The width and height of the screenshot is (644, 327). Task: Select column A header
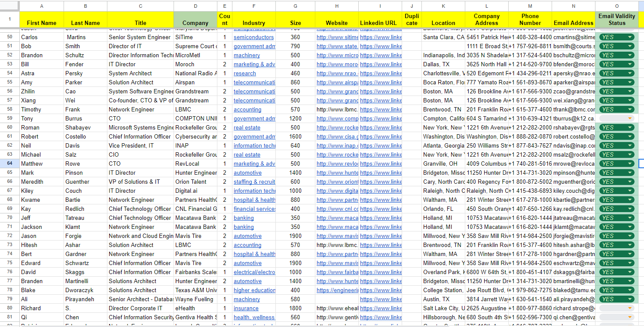click(42, 6)
